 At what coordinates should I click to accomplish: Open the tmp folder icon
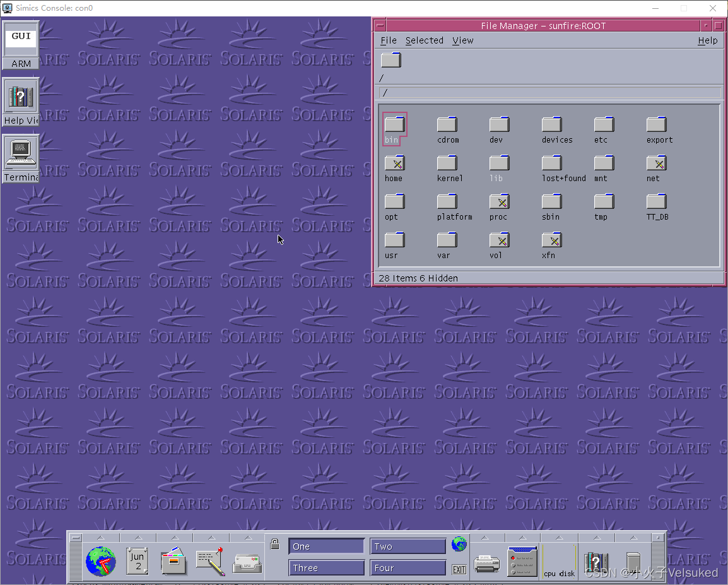coord(604,201)
